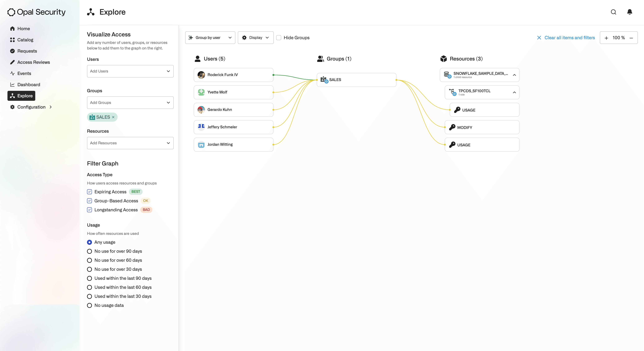Toggle the Hide Groups checkbox
644x351 pixels.
[279, 38]
